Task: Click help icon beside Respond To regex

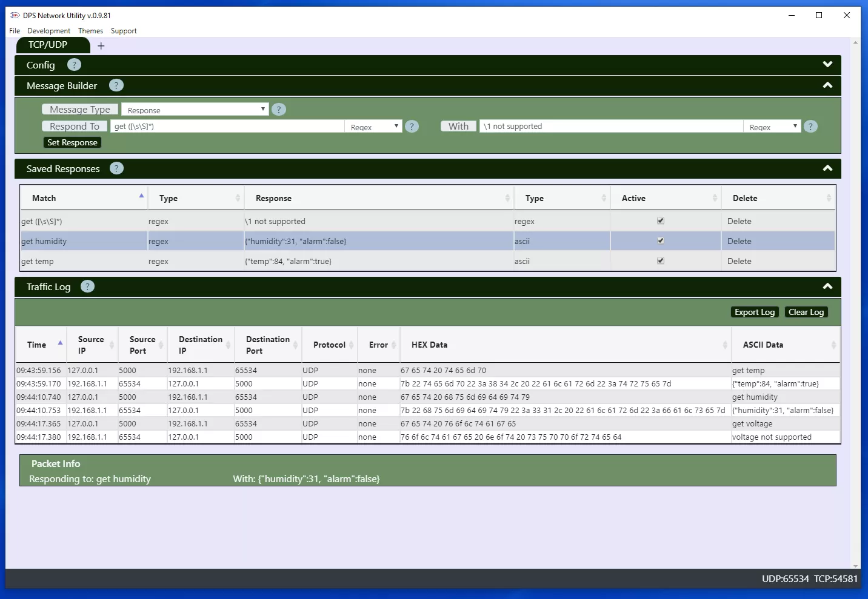Action: (412, 127)
